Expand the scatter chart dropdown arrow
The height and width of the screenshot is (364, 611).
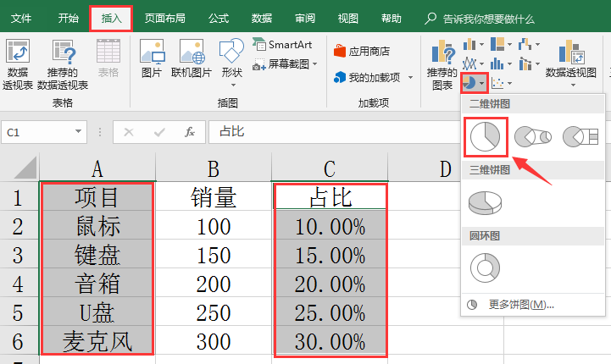tap(509, 83)
